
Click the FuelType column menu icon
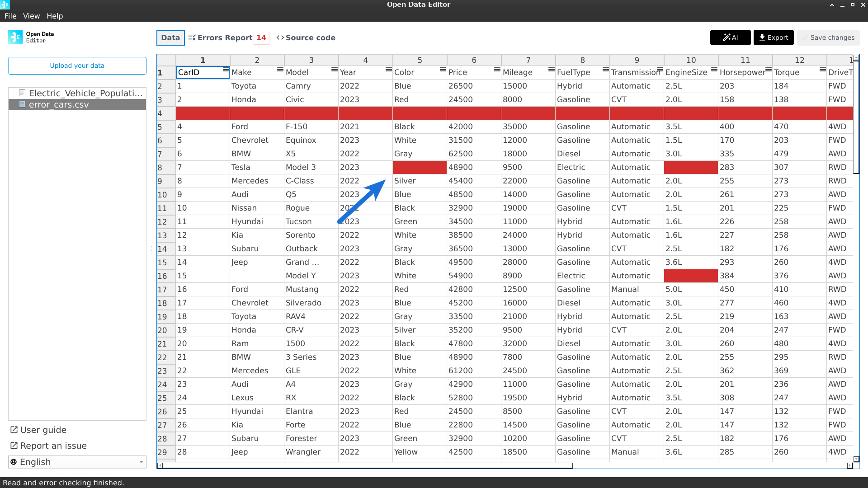click(605, 70)
